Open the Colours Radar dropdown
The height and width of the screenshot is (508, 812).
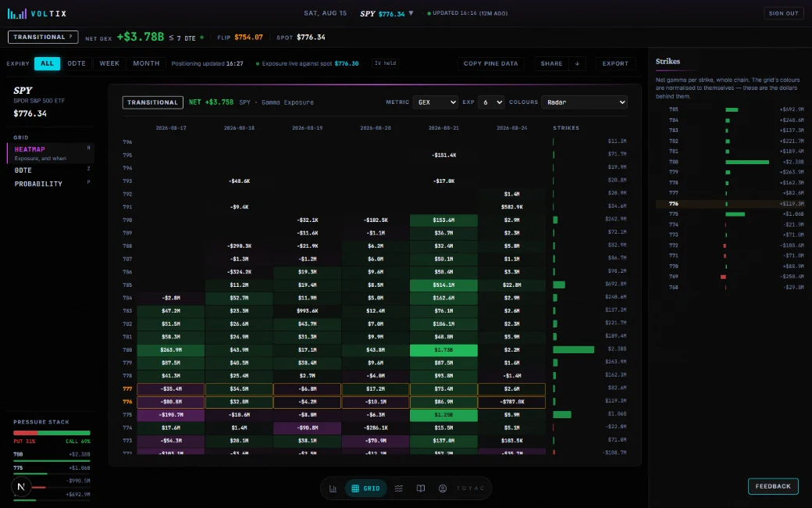584,102
